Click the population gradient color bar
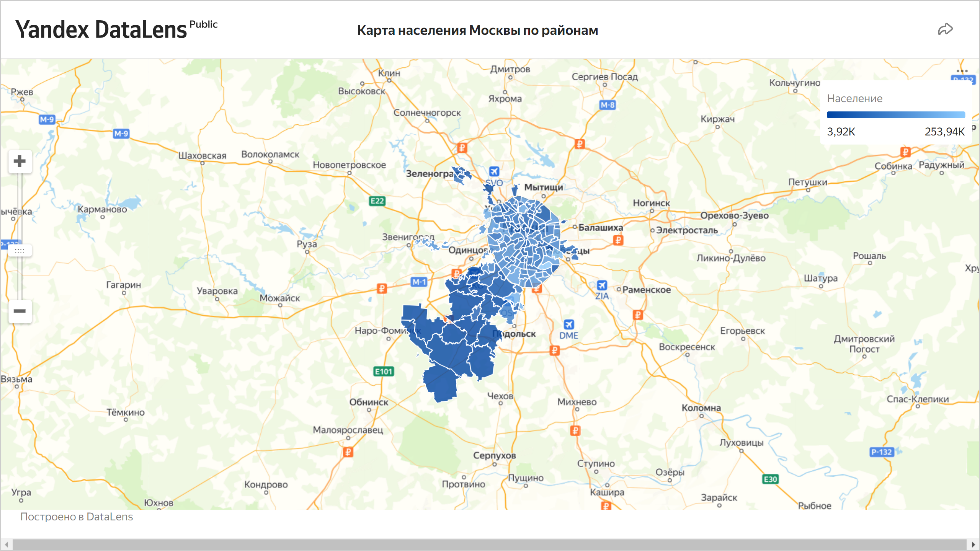Viewport: 980px width, 551px height. pos(896,115)
